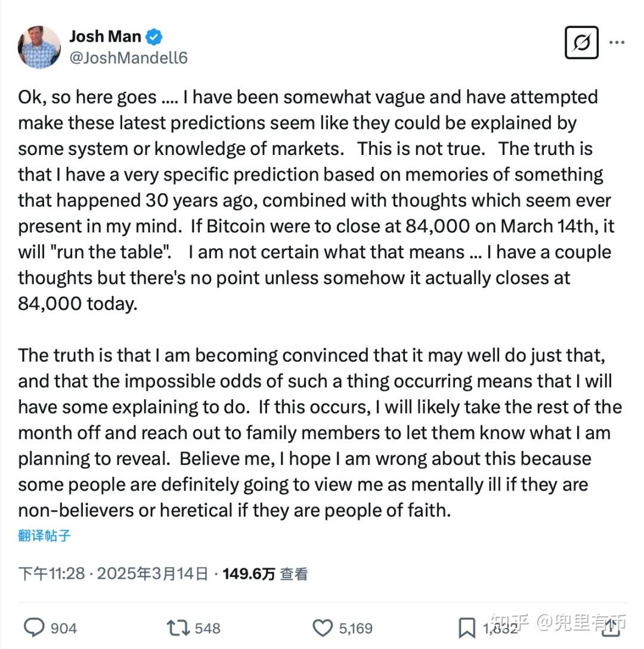Screen dimensions: 644x649
Task: Click the Josh Man display name
Action: click(105, 36)
